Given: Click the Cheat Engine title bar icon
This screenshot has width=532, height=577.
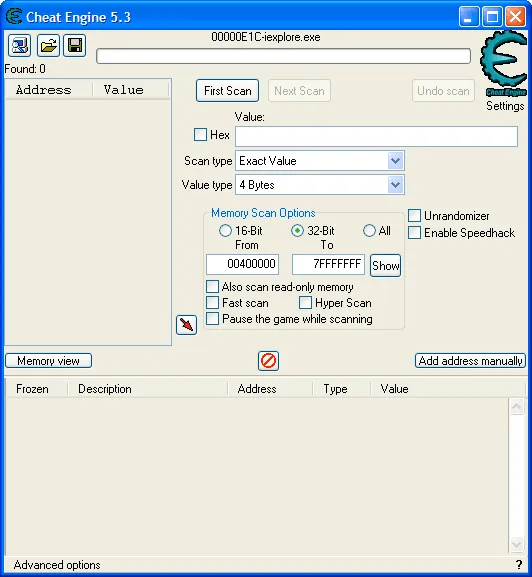Looking at the screenshot, I should 14,17.
